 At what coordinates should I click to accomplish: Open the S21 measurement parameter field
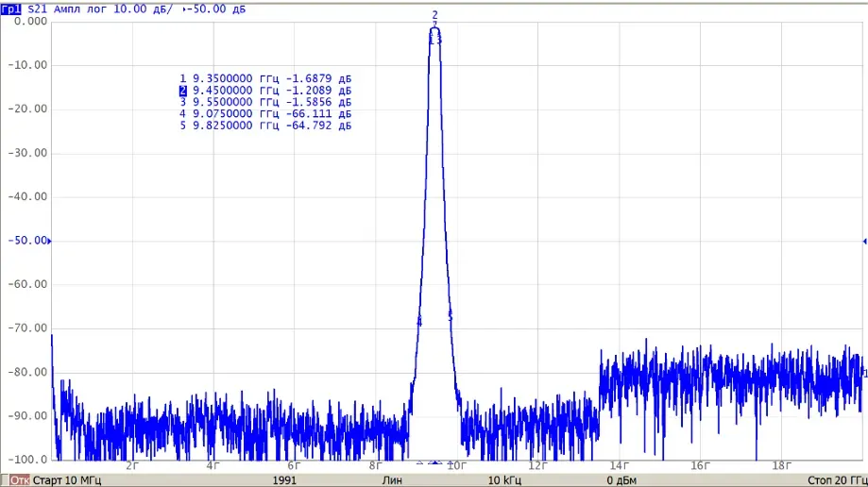click(x=37, y=9)
